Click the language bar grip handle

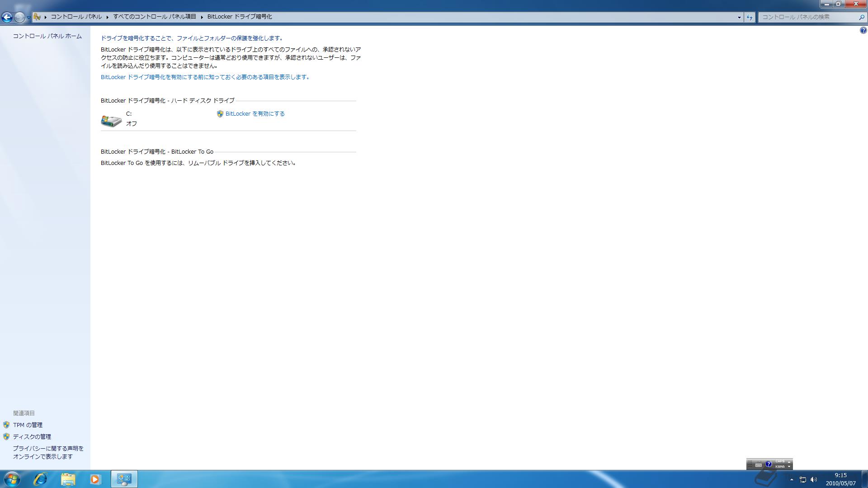click(750, 465)
